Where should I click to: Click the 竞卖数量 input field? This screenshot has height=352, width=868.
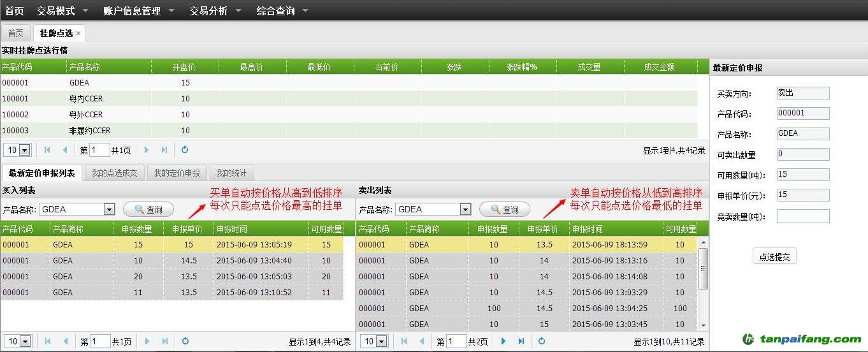pyautogui.click(x=803, y=216)
